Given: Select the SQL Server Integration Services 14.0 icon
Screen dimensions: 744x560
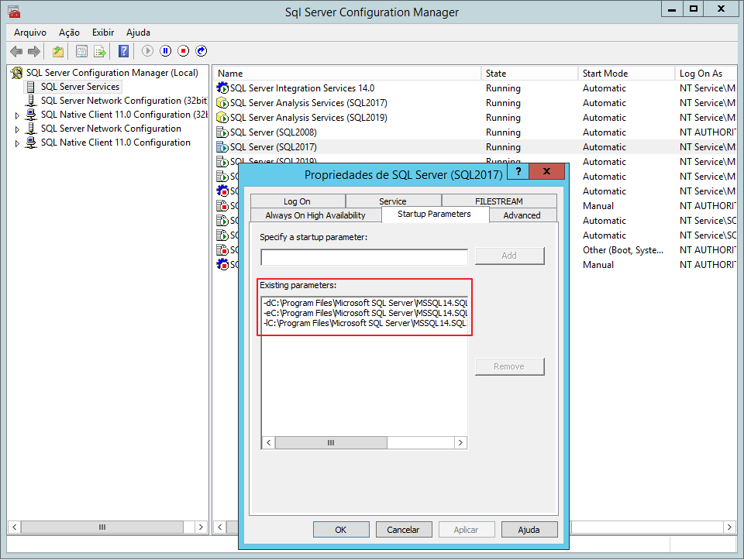Looking at the screenshot, I should pyautogui.click(x=222, y=88).
